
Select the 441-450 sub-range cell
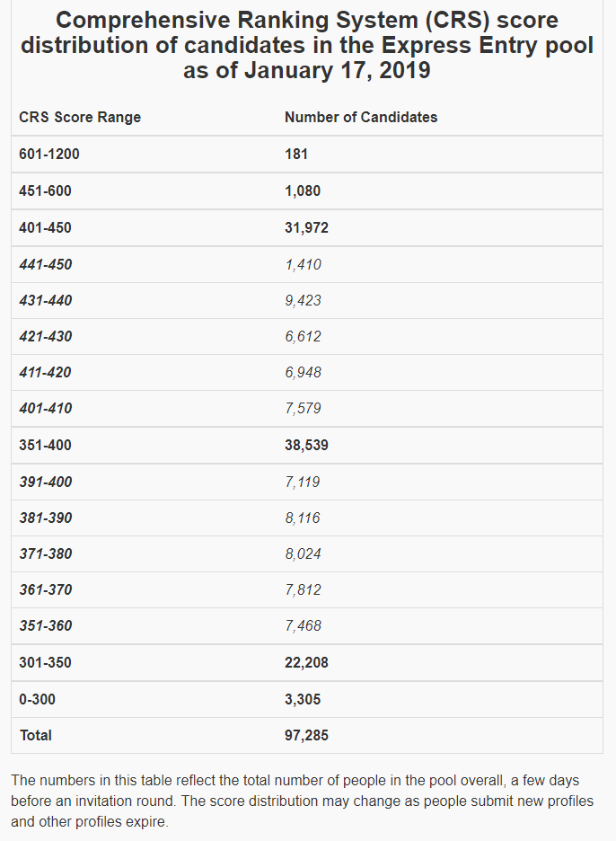point(46,265)
